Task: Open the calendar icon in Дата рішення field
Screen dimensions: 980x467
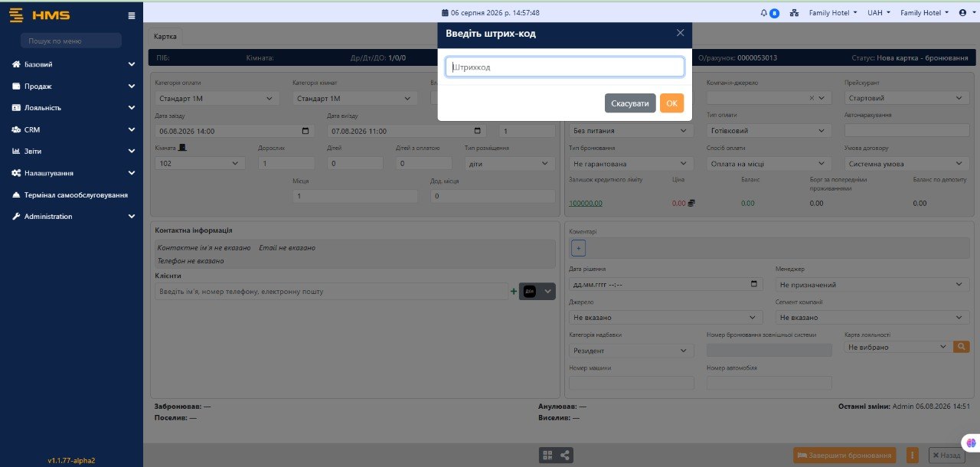Action: [x=754, y=284]
